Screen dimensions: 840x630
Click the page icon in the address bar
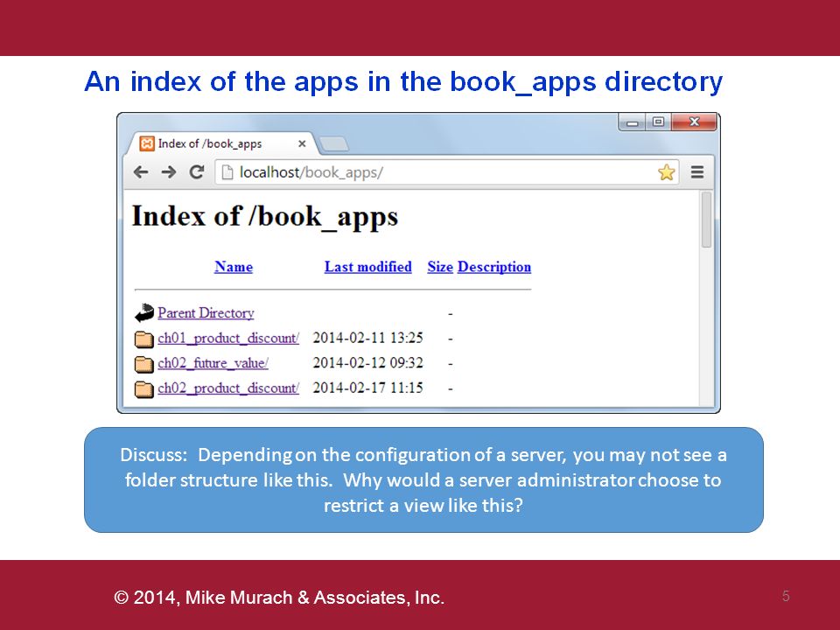[x=227, y=172]
